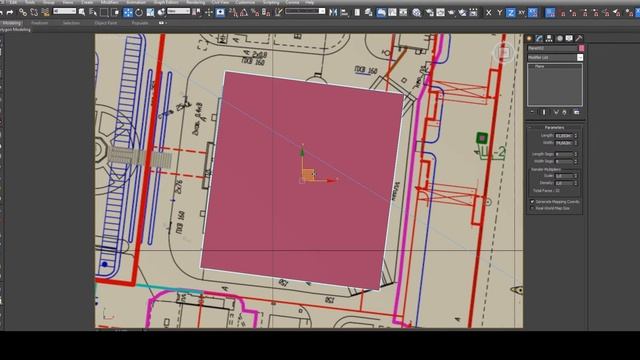The image size is (640, 360).
Task: Expand the named selection sets dropdown arrow
Action: pyautogui.click(x=322, y=11)
